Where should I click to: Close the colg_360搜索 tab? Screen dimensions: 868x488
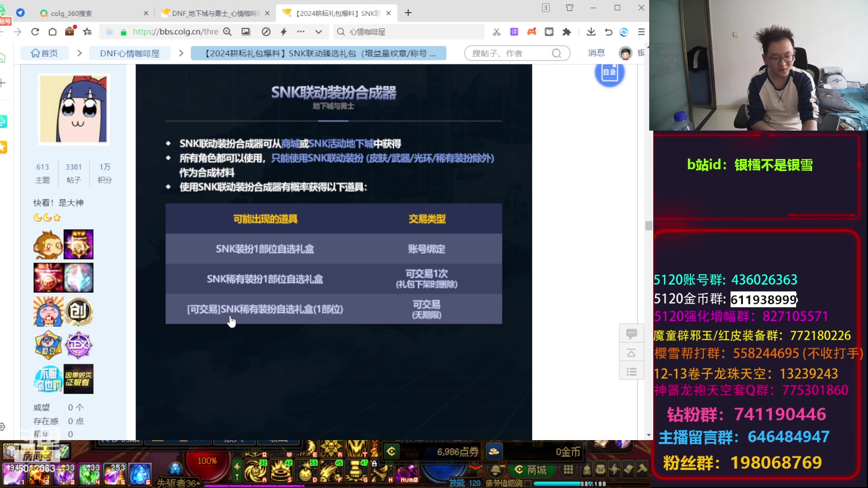pos(146,13)
